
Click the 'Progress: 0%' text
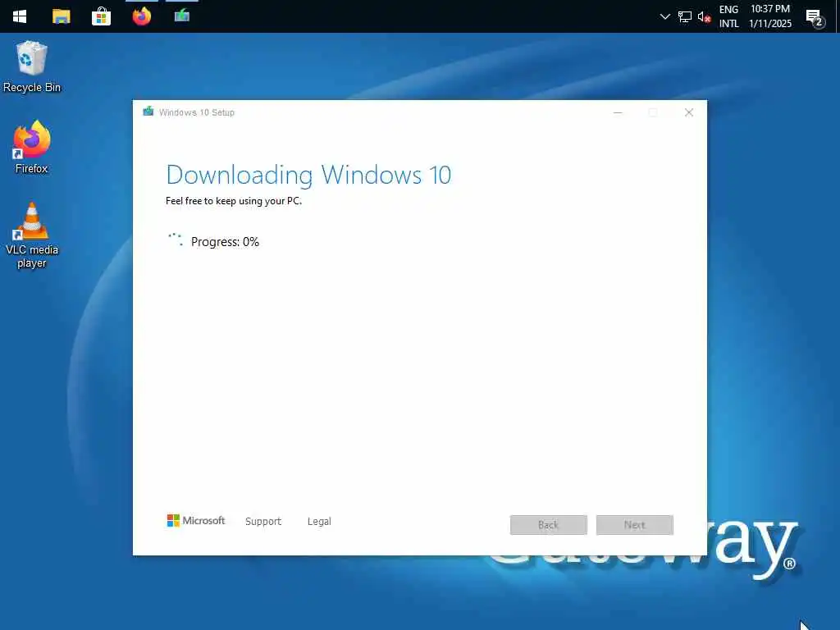tap(225, 242)
